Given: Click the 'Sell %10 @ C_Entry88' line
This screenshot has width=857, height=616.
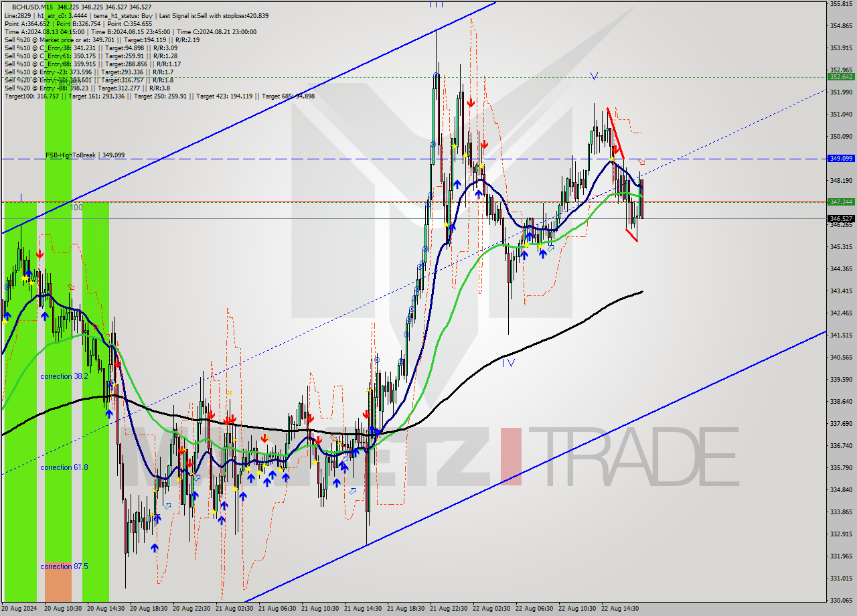Looking at the screenshot, I should [x=94, y=64].
